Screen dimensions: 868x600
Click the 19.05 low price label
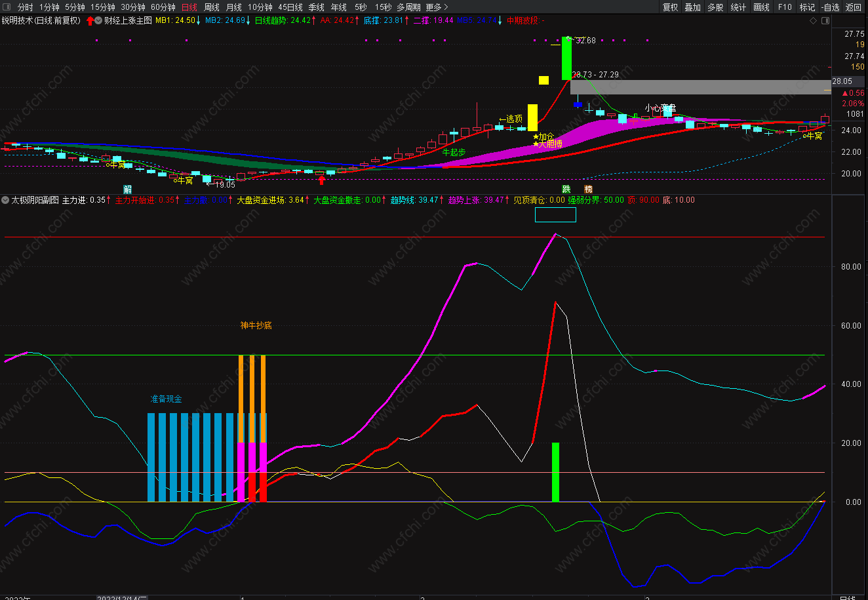tap(220, 184)
